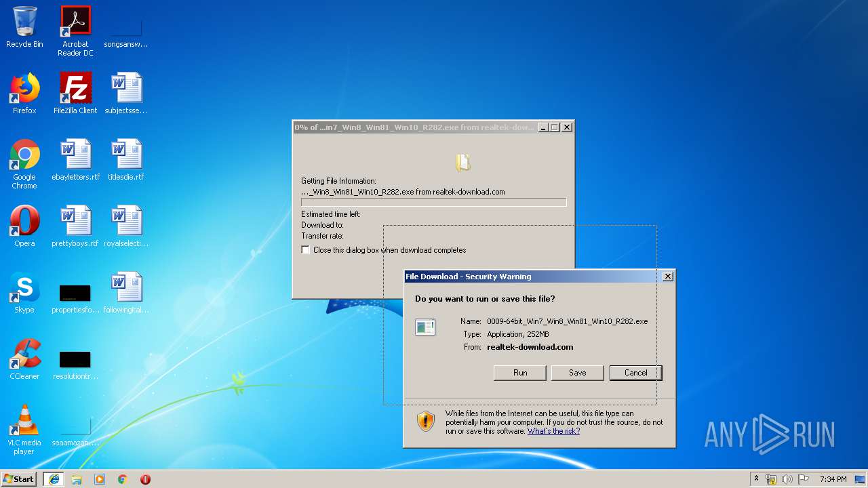Screen dimensions: 868x488
Task: Open Skype desktop shortcut
Action: [x=24, y=293]
